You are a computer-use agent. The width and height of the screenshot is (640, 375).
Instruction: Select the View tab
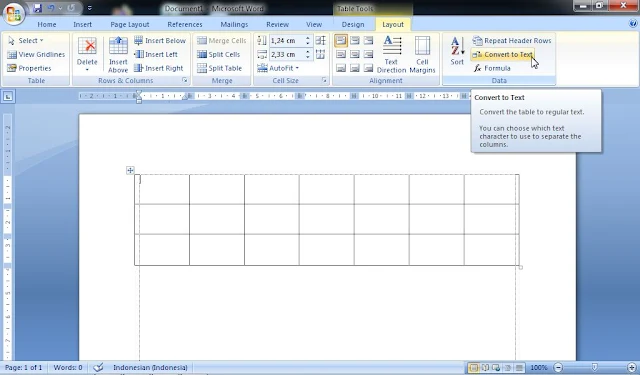tap(314, 24)
